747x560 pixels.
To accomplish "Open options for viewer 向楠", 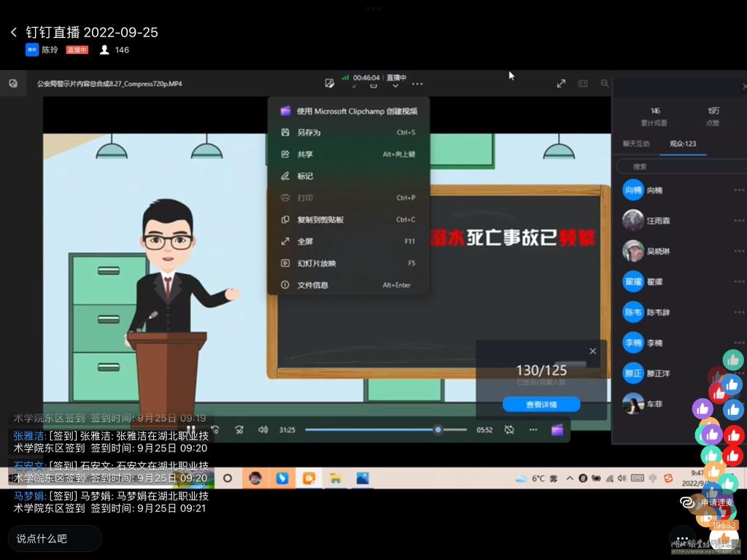I will 738,190.
